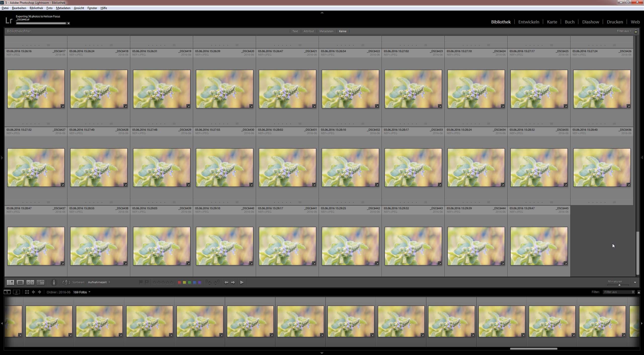Toggle second window display button 2

click(x=16, y=292)
